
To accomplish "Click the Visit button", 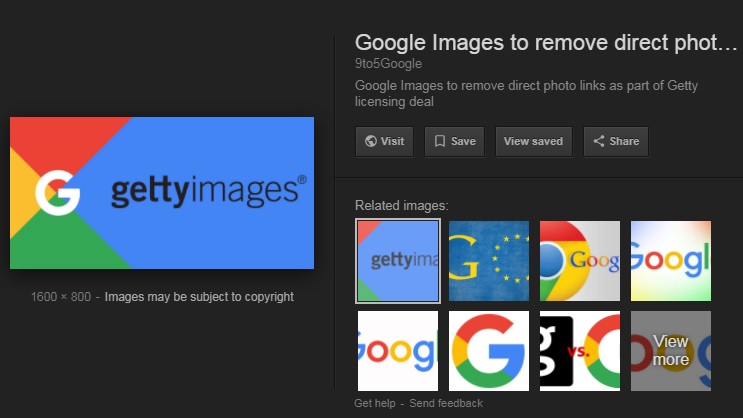I will [x=384, y=141].
